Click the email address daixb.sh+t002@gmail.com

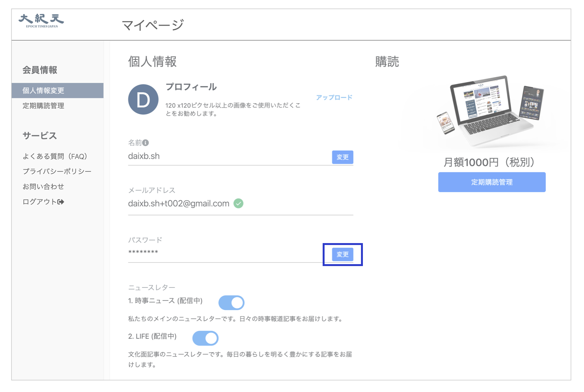pyautogui.click(x=179, y=204)
